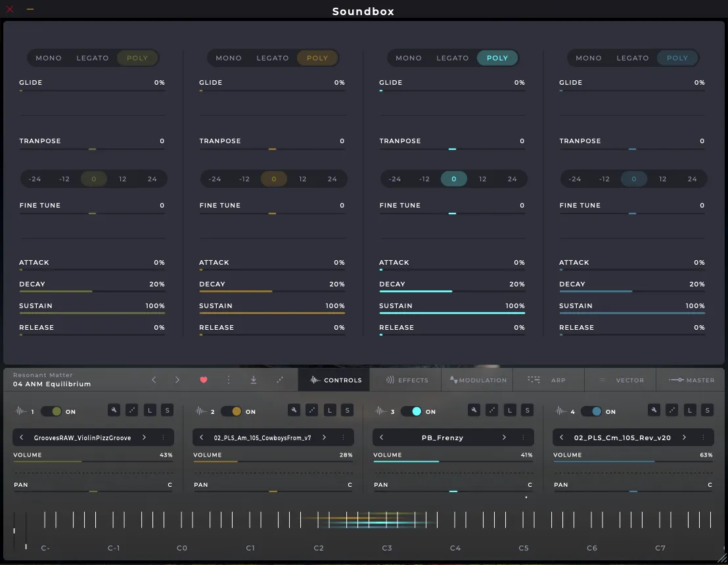Click the heart favorite icon for the preset
This screenshot has width=728, height=565.
tap(203, 380)
